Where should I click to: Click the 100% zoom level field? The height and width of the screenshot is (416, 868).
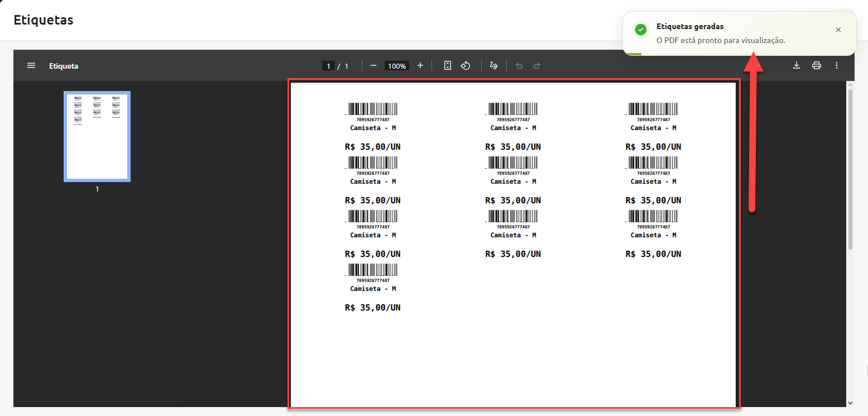[397, 66]
